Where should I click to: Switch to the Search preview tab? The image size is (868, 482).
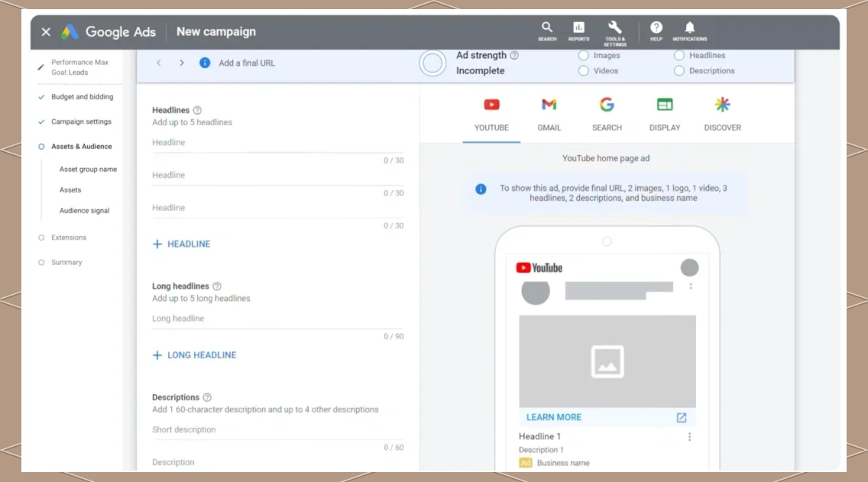tap(607, 115)
